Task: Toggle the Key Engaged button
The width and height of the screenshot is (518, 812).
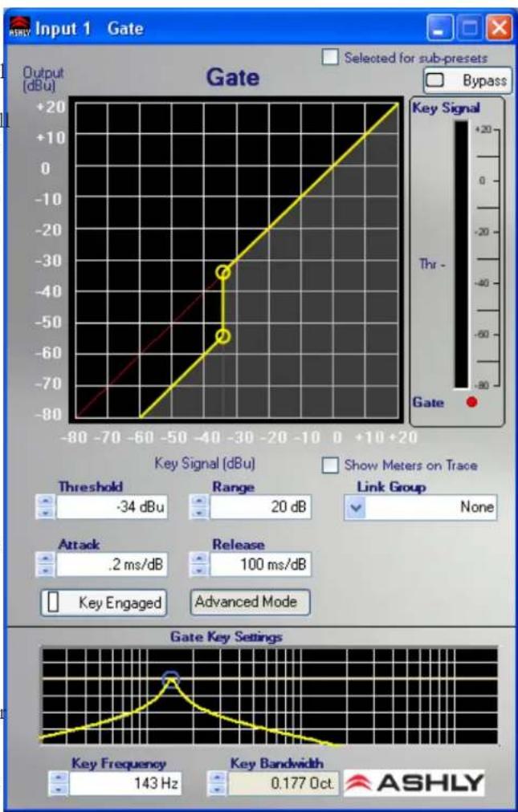Action: (104, 603)
